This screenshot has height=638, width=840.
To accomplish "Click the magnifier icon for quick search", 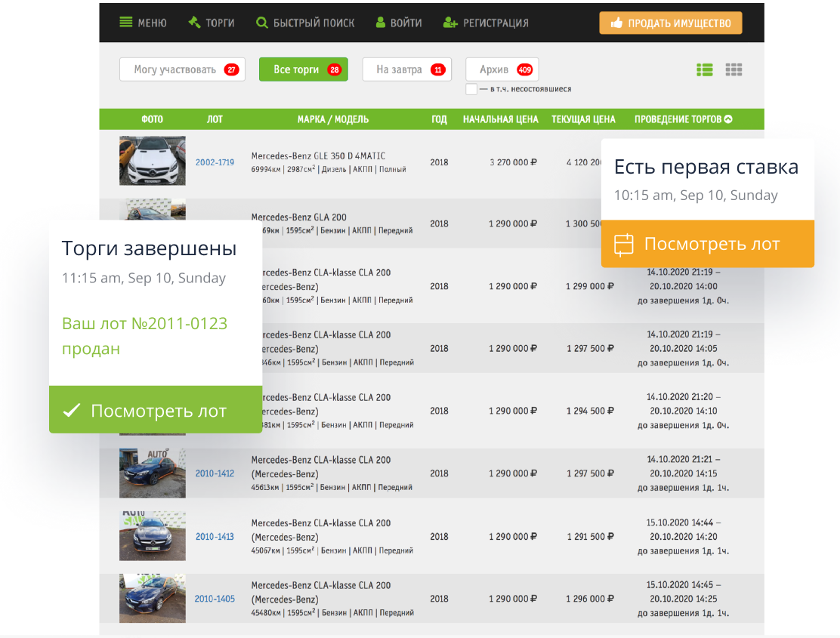I will pyautogui.click(x=262, y=23).
